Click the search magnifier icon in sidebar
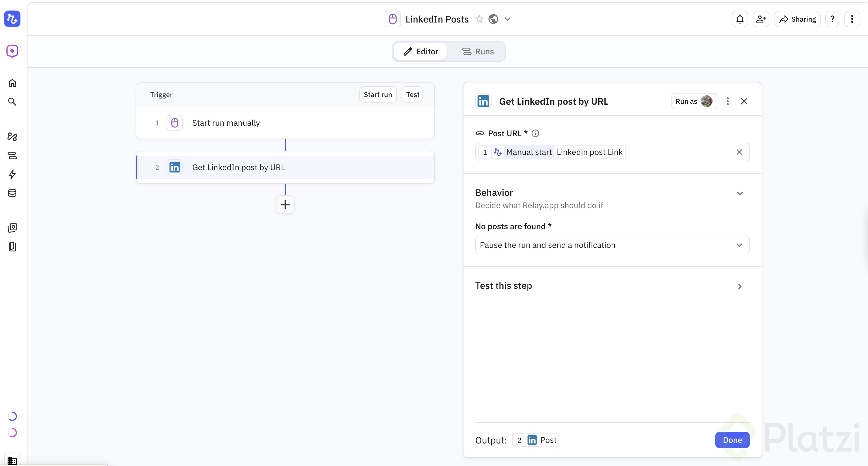The height and width of the screenshot is (466, 868). pyautogui.click(x=12, y=102)
